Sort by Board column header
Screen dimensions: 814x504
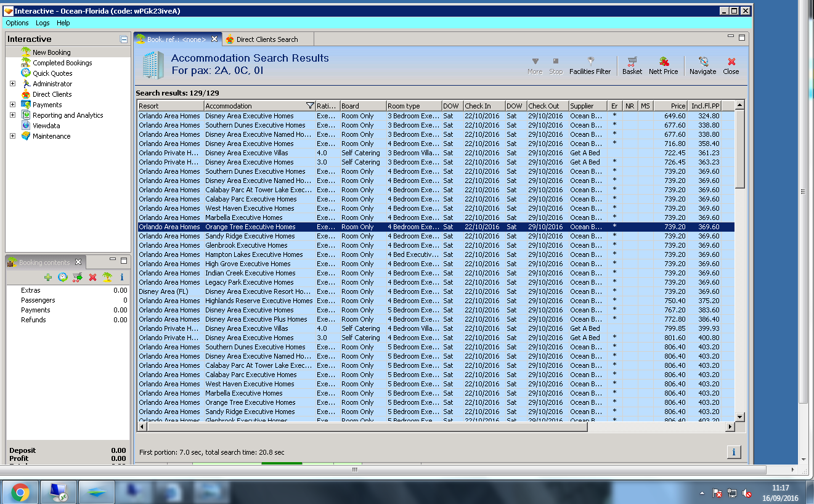(363, 106)
